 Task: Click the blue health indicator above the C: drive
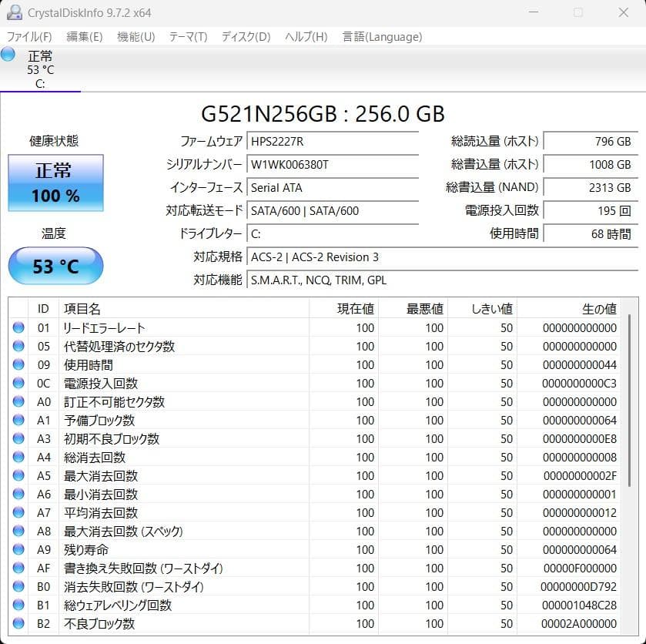coord(8,54)
